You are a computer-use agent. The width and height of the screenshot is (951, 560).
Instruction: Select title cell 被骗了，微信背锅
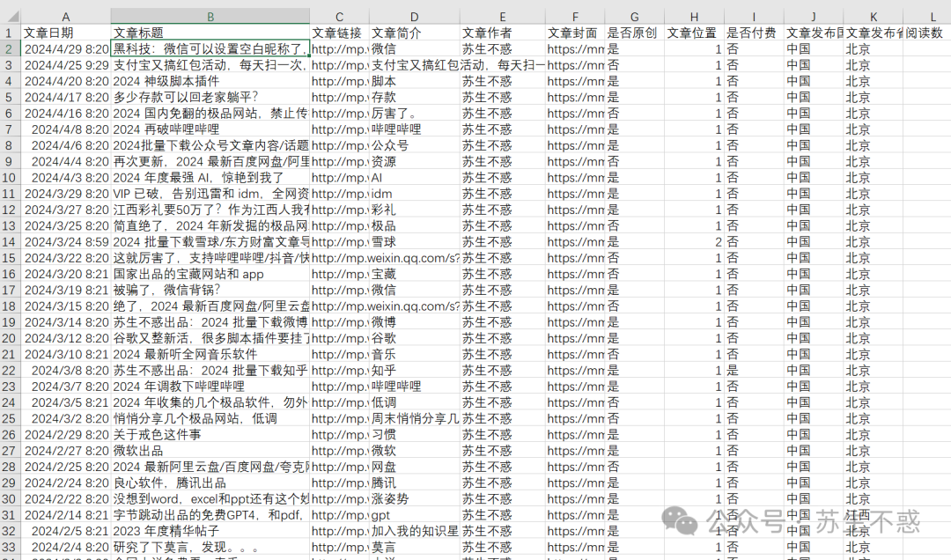pos(210,290)
